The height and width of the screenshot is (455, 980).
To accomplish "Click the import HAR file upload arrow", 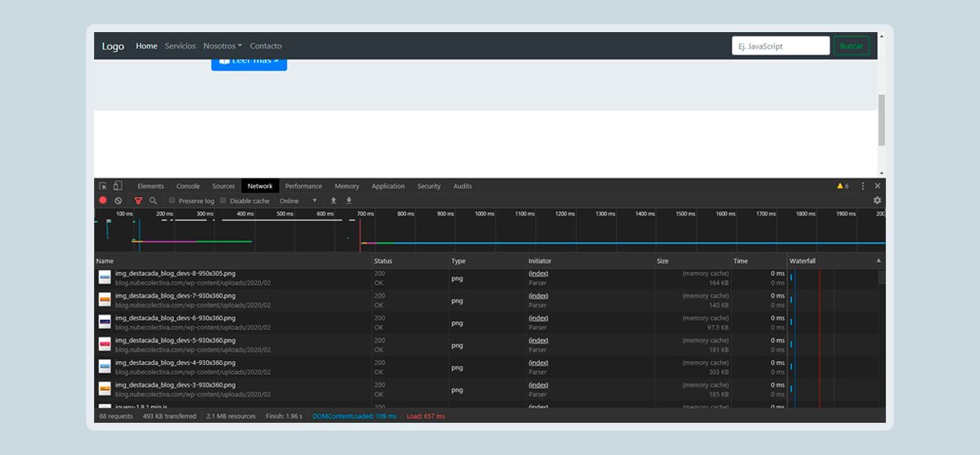I will tap(333, 201).
